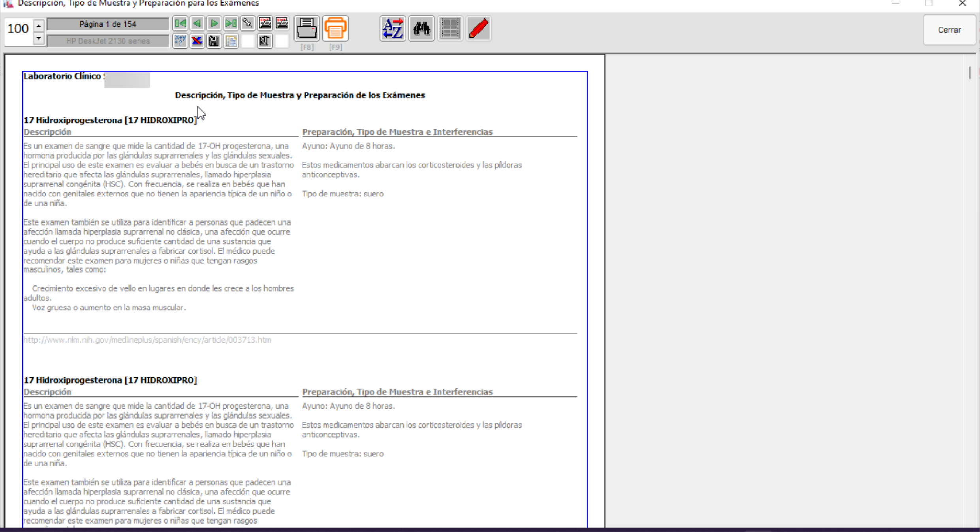This screenshot has width=980, height=532.
Task: Go to first page with green arrow
Action: pos(180,23)
